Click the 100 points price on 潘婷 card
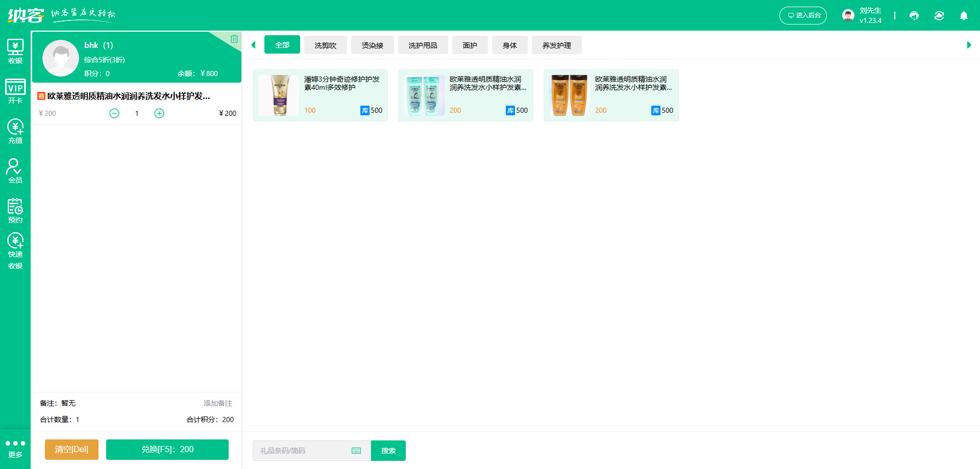This screenshot has width=980, height=469. [310, 110]
